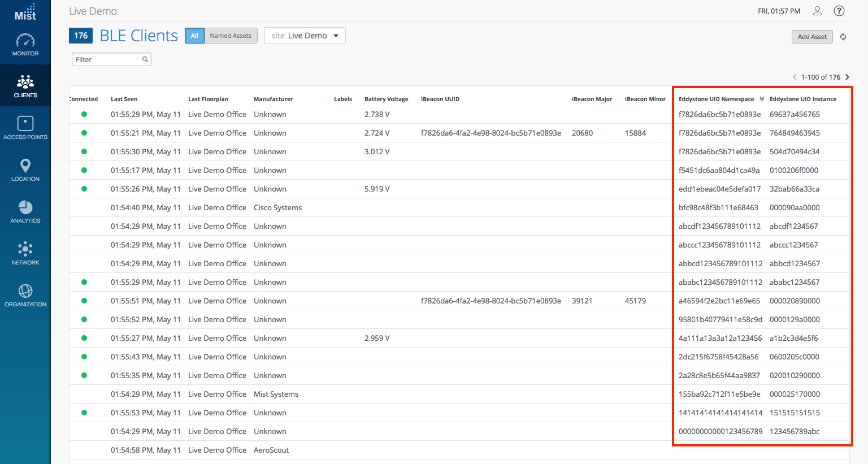868x464 pixels.
Task: Open the Organization sidebar section
Action: (x=25, y=296)
